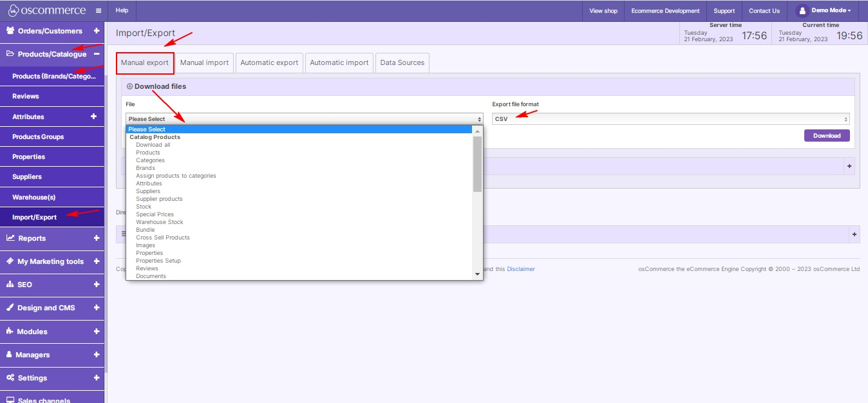
Task: Click the Products/Catalogue folder icon
Action: point(11,54)
